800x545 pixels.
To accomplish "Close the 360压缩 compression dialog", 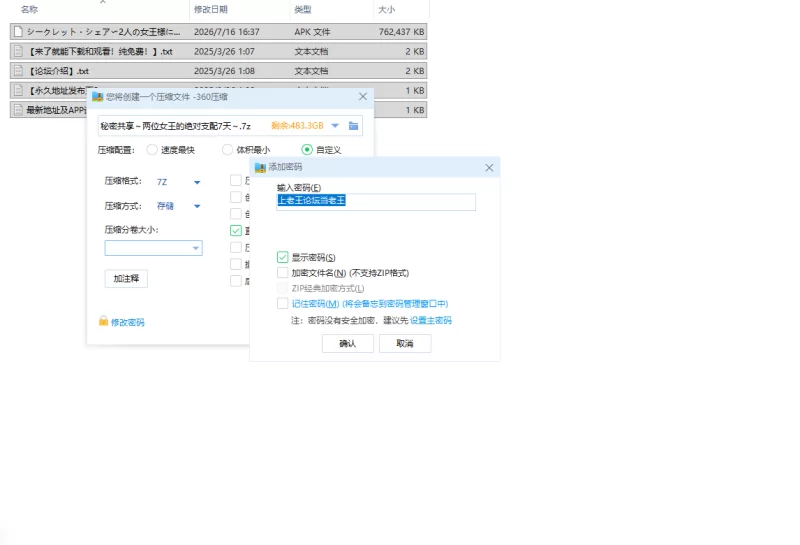I will click(363, 96).
